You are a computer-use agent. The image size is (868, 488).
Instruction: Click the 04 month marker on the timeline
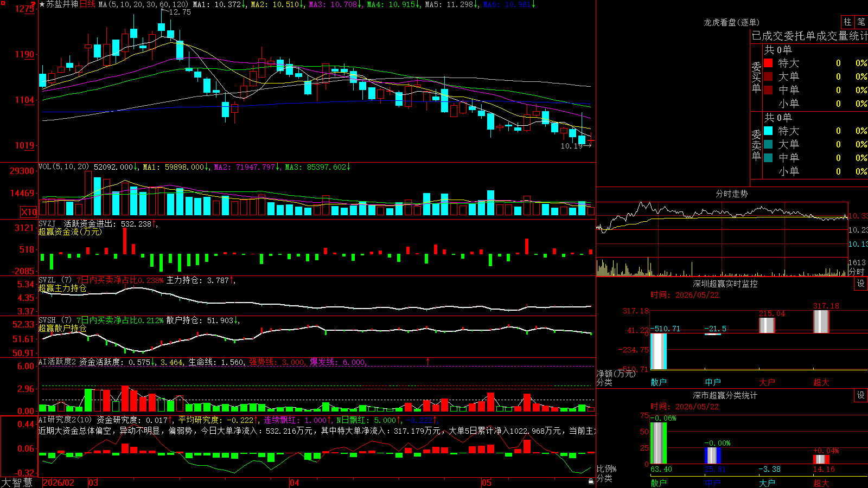[x=294, y=483]
